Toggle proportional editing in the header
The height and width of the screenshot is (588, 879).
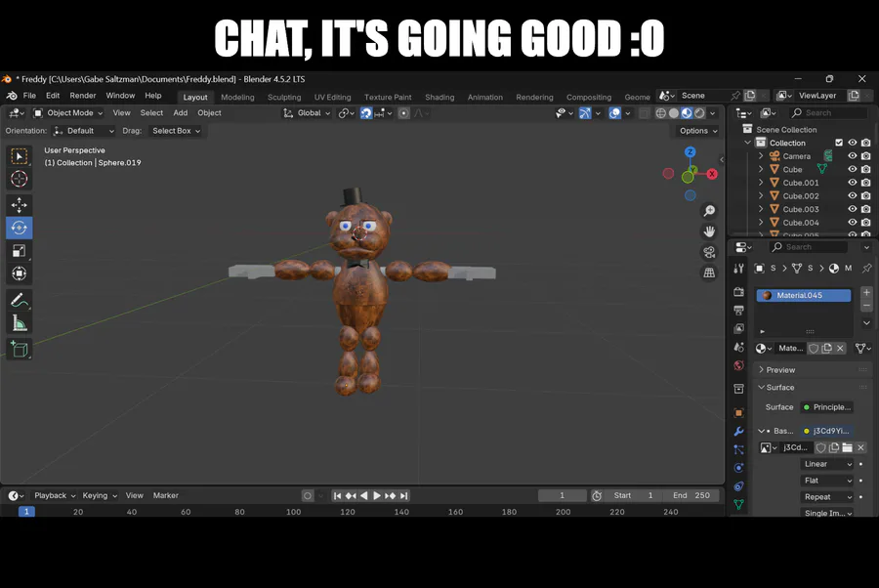(403, 113)
